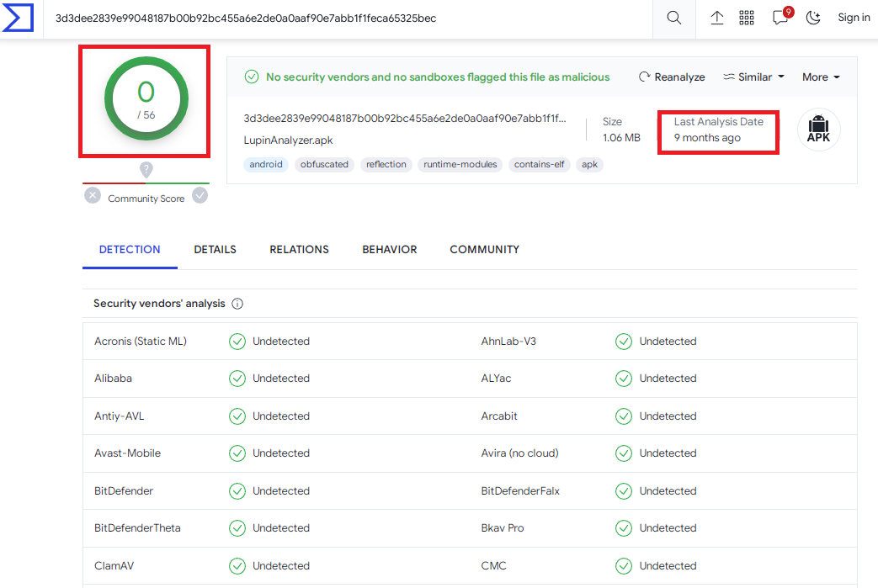878x588 pixels.
Task: Vote negative with community X icon
Action: tap(93, 195)
